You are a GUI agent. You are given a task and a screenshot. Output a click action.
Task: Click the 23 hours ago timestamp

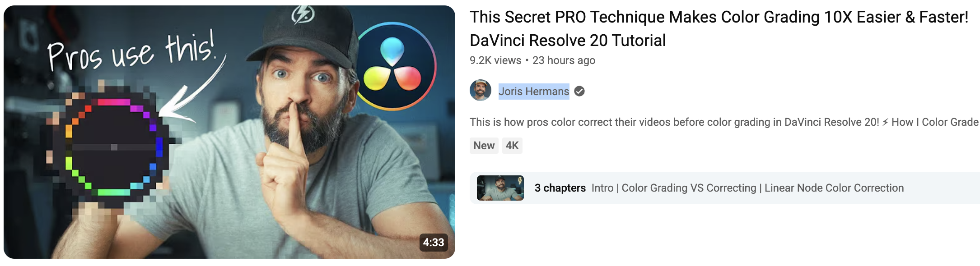(564, 60)
